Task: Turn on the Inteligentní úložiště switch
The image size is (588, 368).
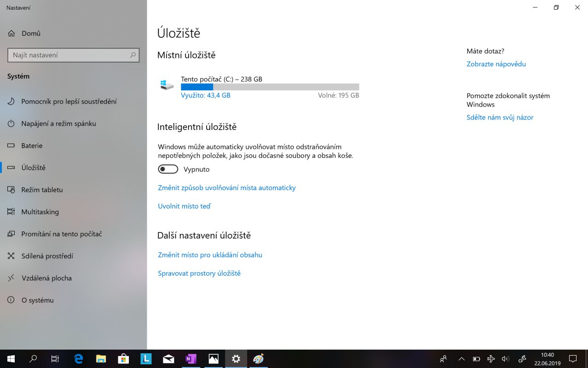Action: tap(168, 169)
